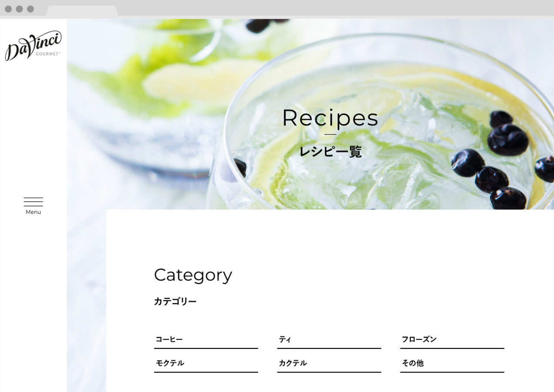
Task: Click the drink glass hero image
Action: tap(311, 114)
